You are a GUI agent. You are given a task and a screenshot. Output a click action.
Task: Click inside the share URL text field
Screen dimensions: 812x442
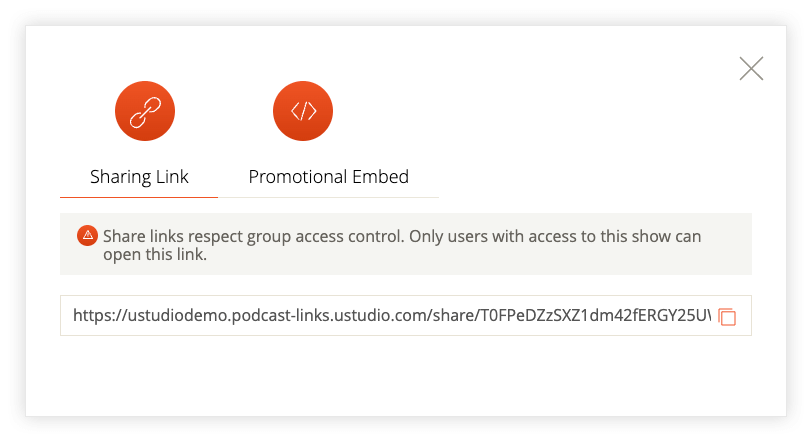pyautogui.click(x=390, y=316)
